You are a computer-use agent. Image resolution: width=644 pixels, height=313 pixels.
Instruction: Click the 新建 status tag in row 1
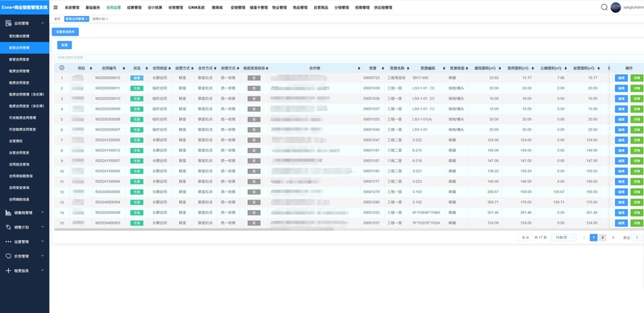click(137, 77)
